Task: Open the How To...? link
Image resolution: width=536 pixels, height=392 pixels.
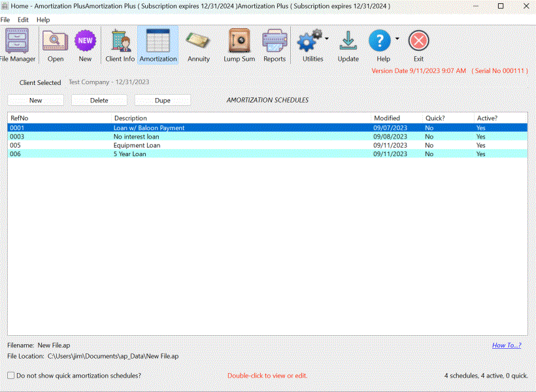Action: pos(507,345)
